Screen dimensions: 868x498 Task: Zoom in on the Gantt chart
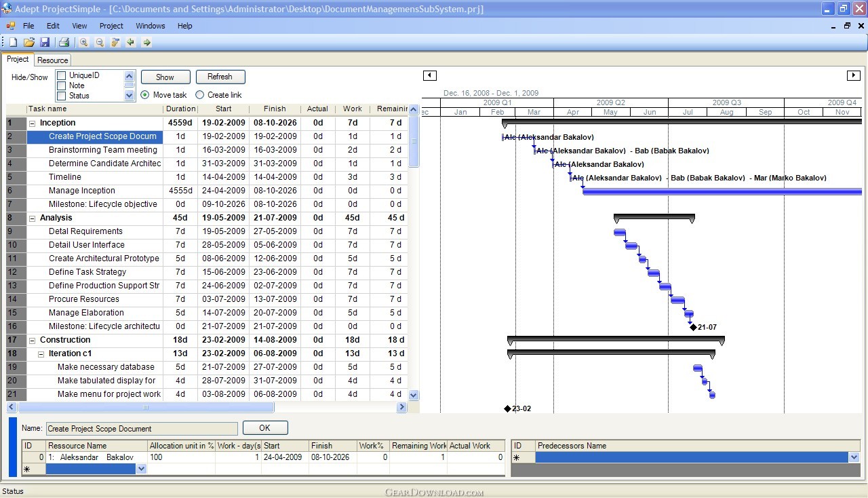[83, 42]
